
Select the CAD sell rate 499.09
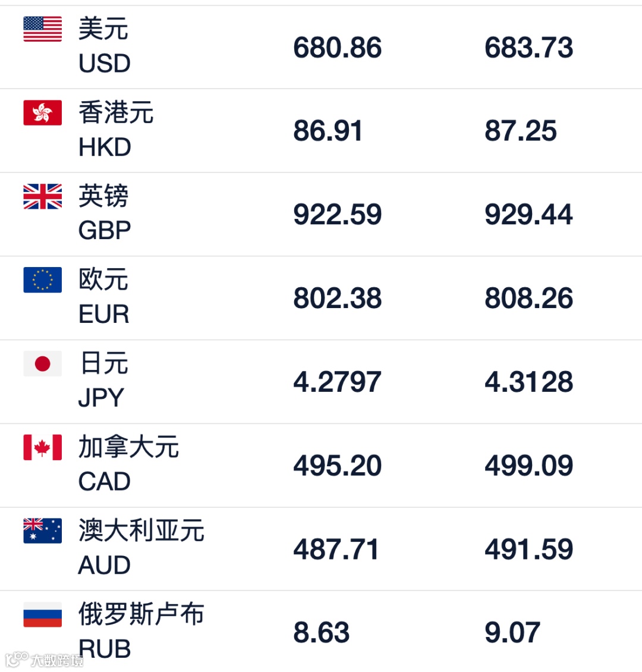pos(529,465)
